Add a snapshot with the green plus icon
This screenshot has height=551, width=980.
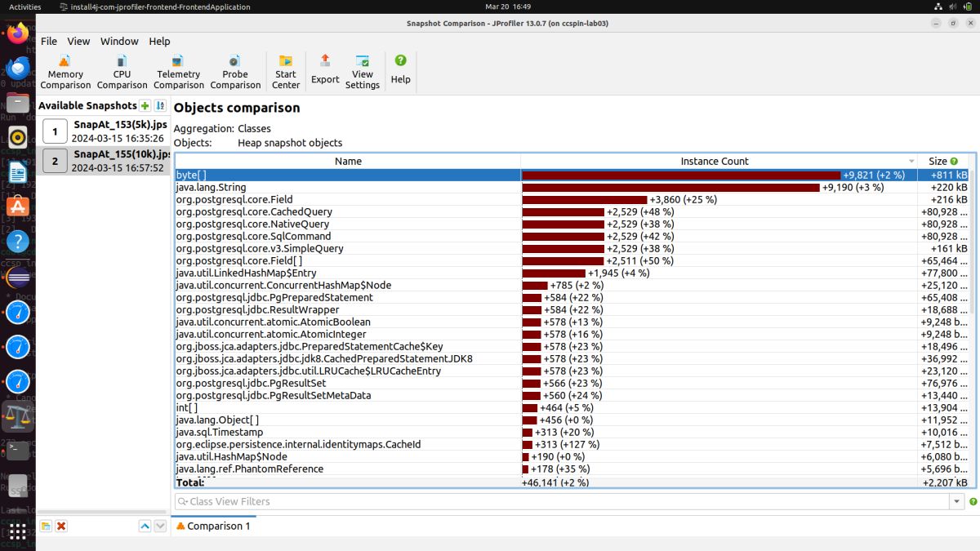coord(145,105)
